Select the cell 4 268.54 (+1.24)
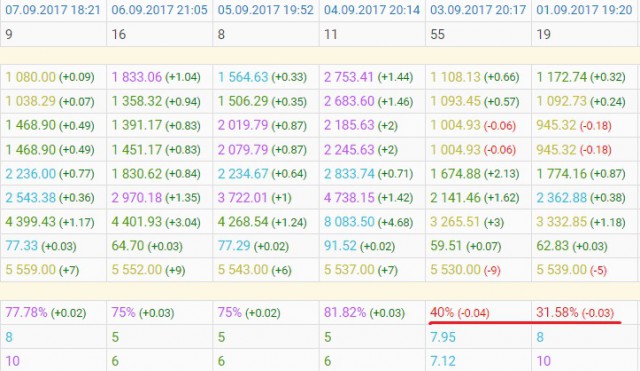 266,222
